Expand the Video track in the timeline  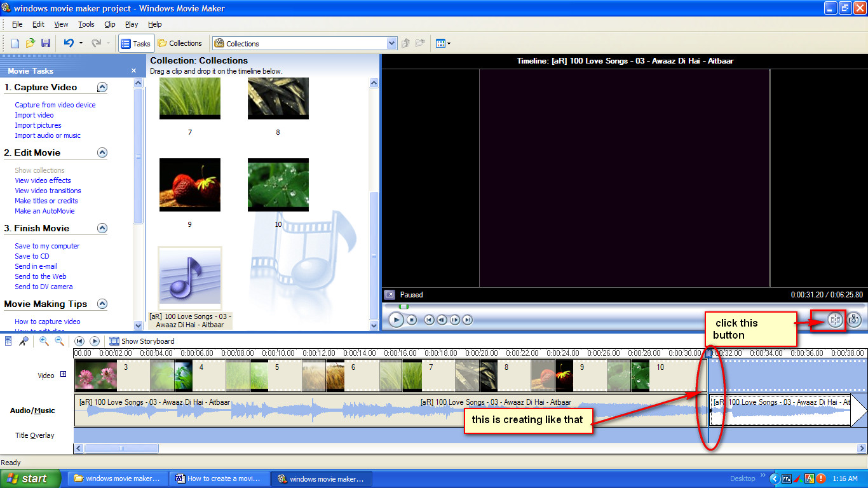[x=63, y=374]
